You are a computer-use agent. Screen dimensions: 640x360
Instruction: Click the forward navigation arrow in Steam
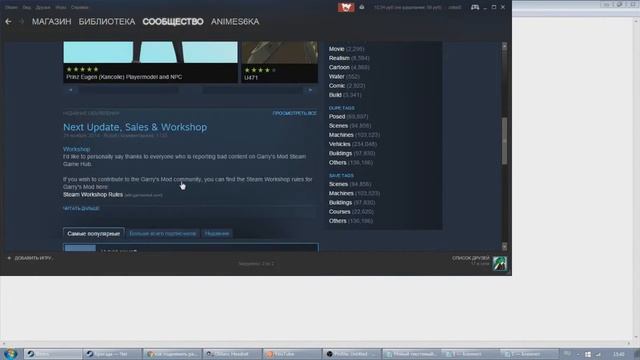(x=22, y=21)
